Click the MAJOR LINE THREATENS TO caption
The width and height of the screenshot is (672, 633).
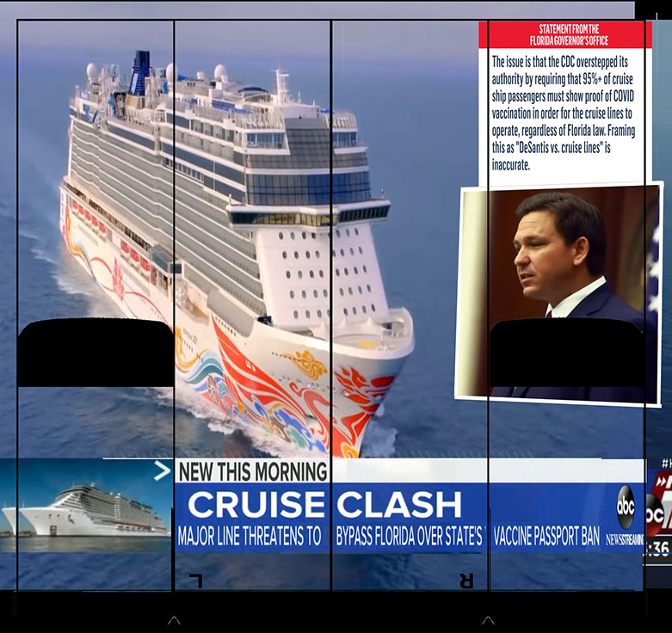(x=249, y=536)
